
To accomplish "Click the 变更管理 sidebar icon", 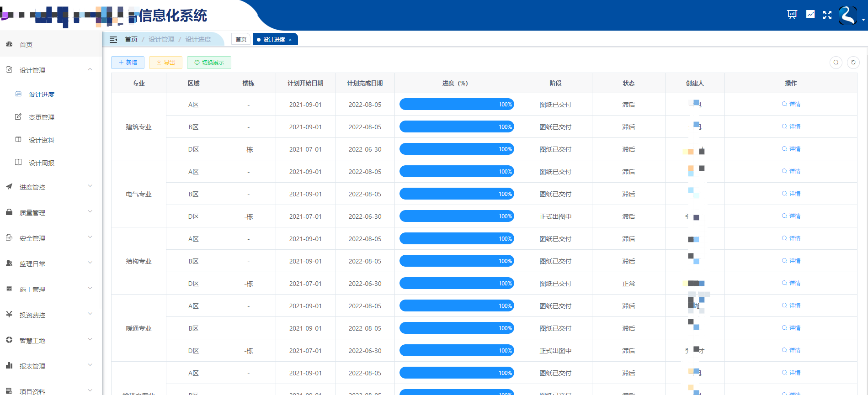I will click(18, 117).
